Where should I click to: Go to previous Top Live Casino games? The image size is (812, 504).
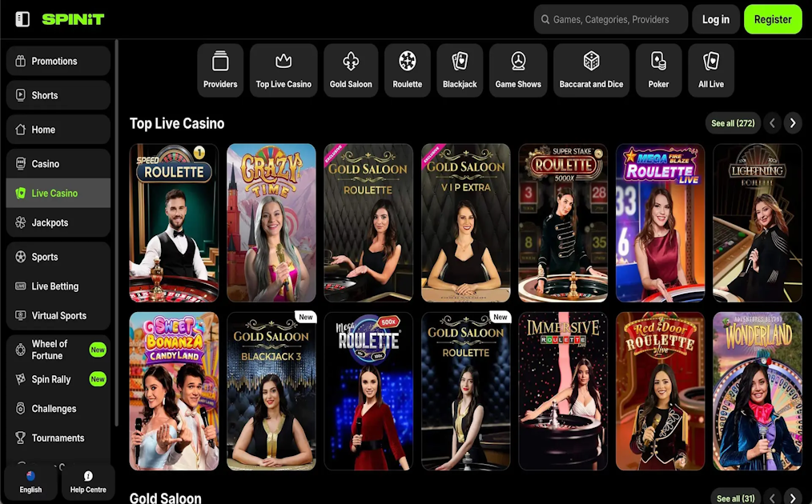772,123
